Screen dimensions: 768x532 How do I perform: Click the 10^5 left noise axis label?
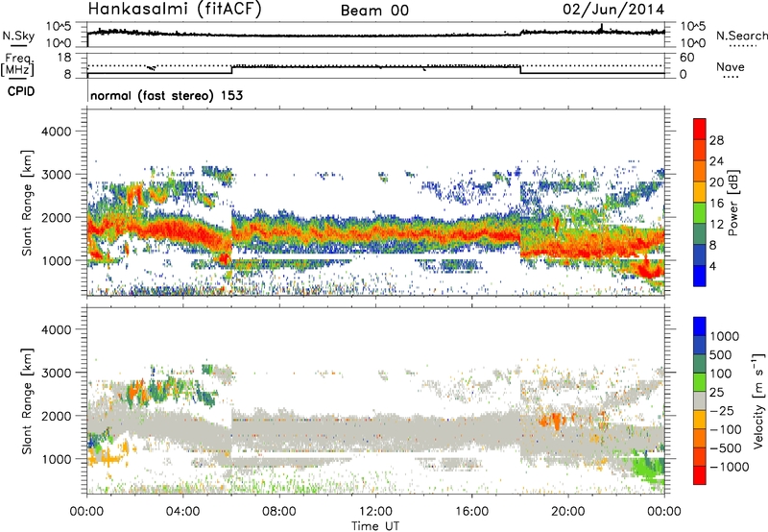click(59, 27)
